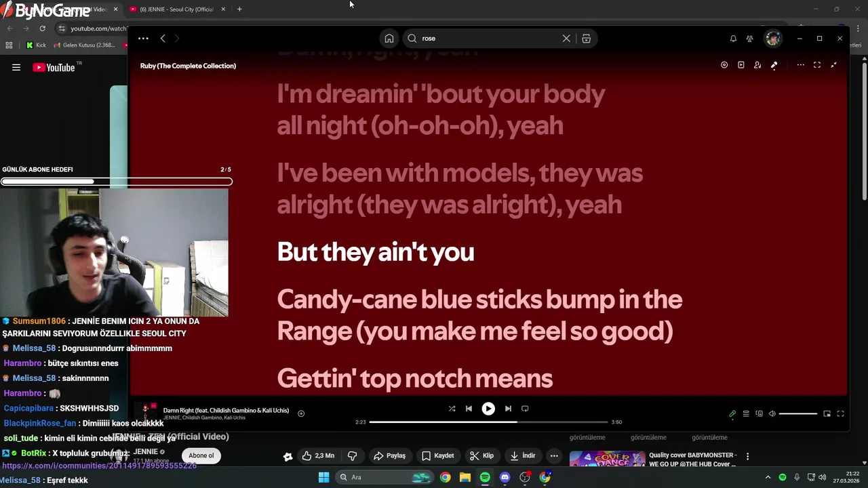The width and height of the screenshot is (868, 488).
Task: Collapse lyrics view with inward arrows icon
Action: pyautogui.click(x=833, y=65)
